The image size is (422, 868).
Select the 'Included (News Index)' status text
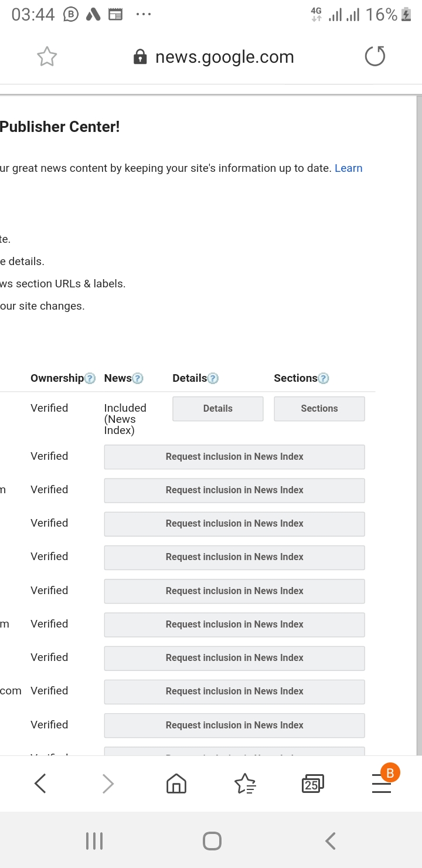click(125, 419)
